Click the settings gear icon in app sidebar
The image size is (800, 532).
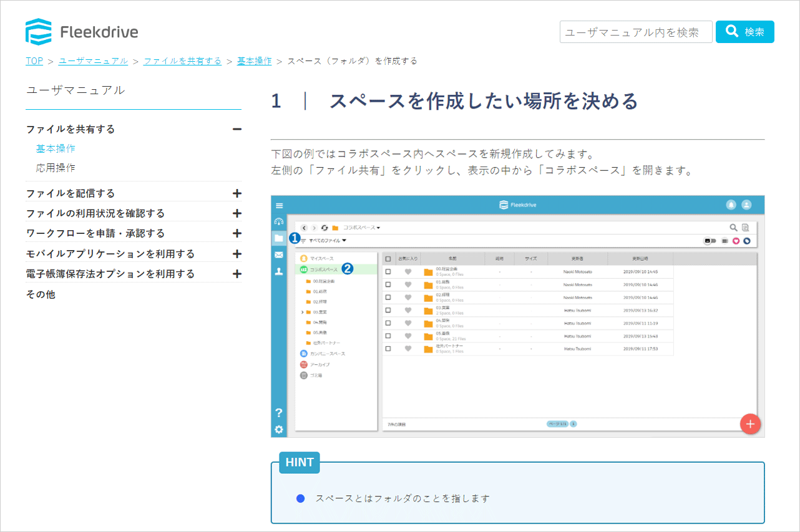[x=279, y=429]
